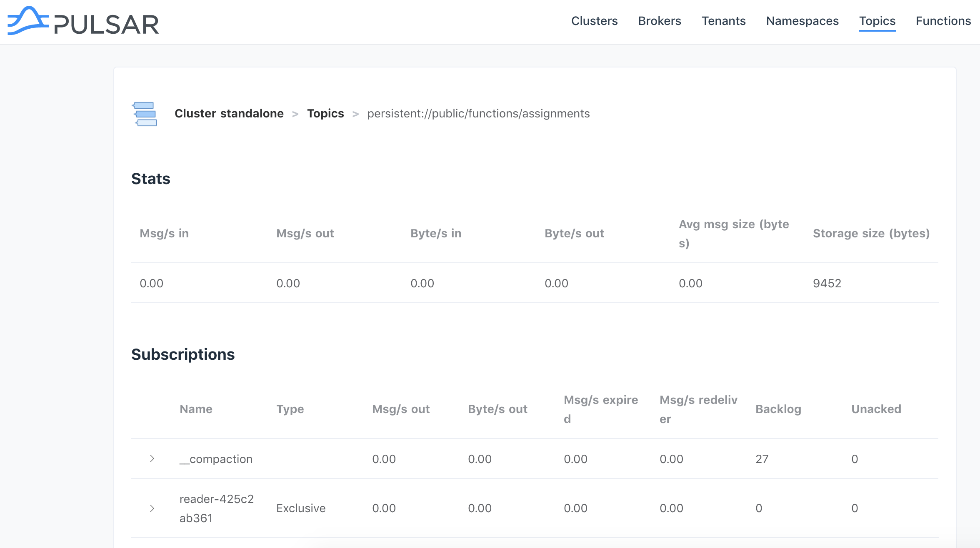The width and height of the screenshot is (980, 548).
Task: Click the topic stack icon beside breadcrumb
Action: (x=145, y=114)
